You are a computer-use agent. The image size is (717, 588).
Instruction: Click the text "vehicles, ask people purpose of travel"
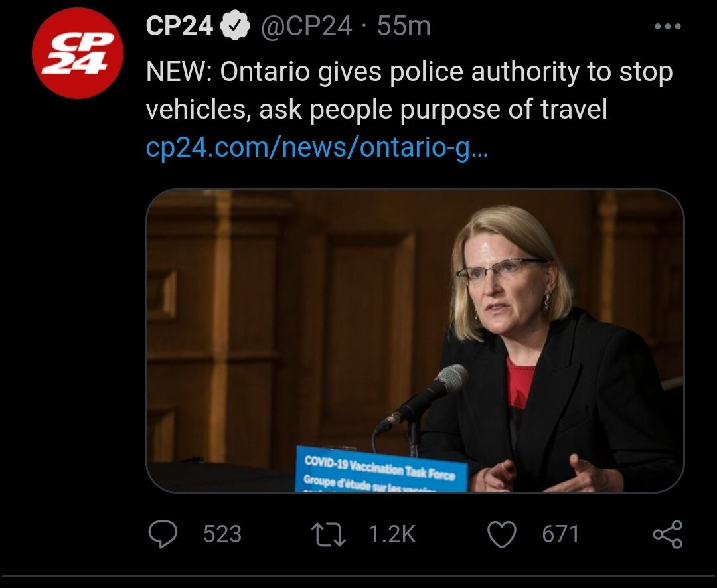[x=376, y=110]
